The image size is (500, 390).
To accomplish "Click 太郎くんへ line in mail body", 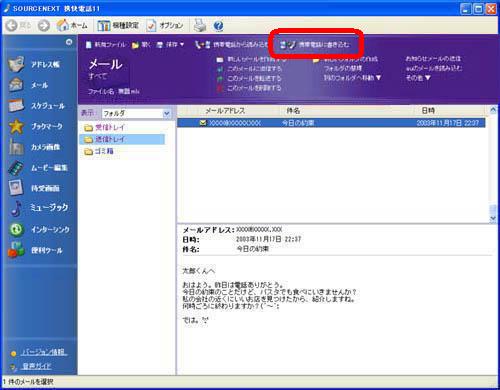I will [x=199, y=271].
